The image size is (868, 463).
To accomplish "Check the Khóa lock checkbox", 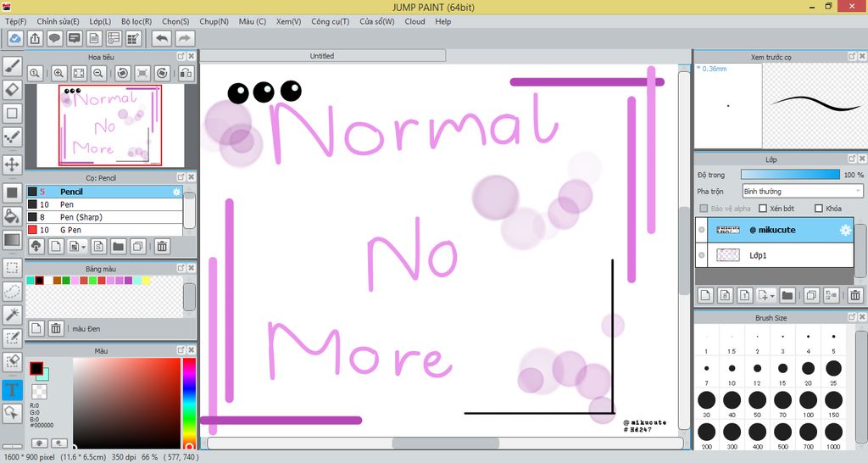I will click(x=818, y=209).
